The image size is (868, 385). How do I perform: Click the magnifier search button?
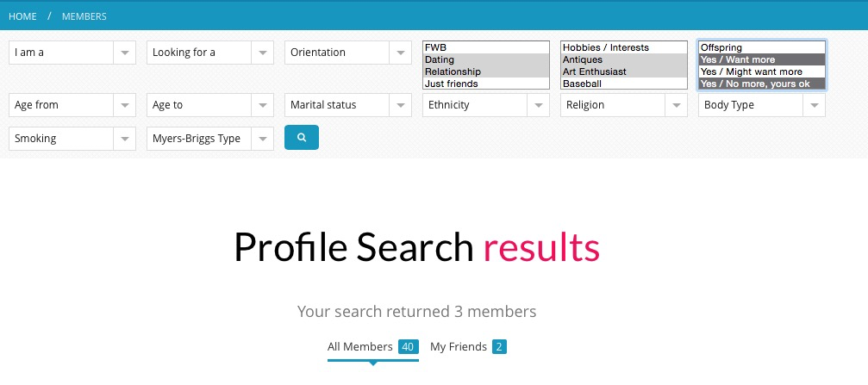tap(301, 138)
